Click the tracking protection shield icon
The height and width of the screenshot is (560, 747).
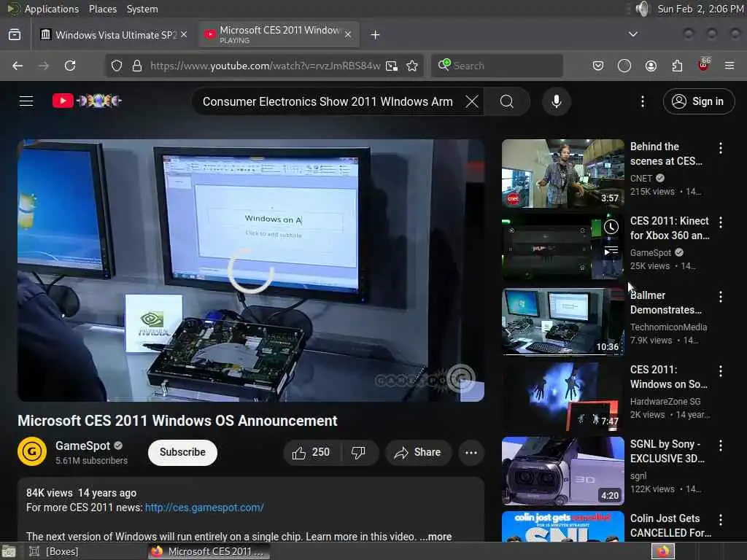point(117,66)
